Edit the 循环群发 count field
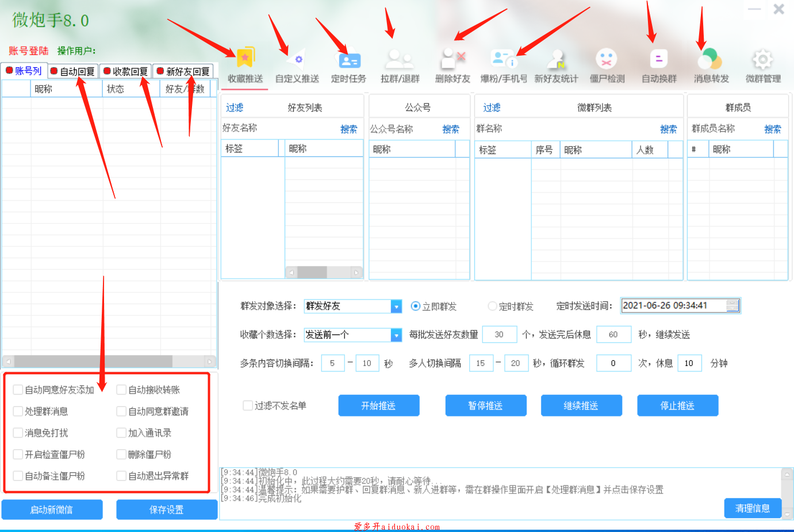The height and width of the screenshot is (532, 794). (613, 363)
